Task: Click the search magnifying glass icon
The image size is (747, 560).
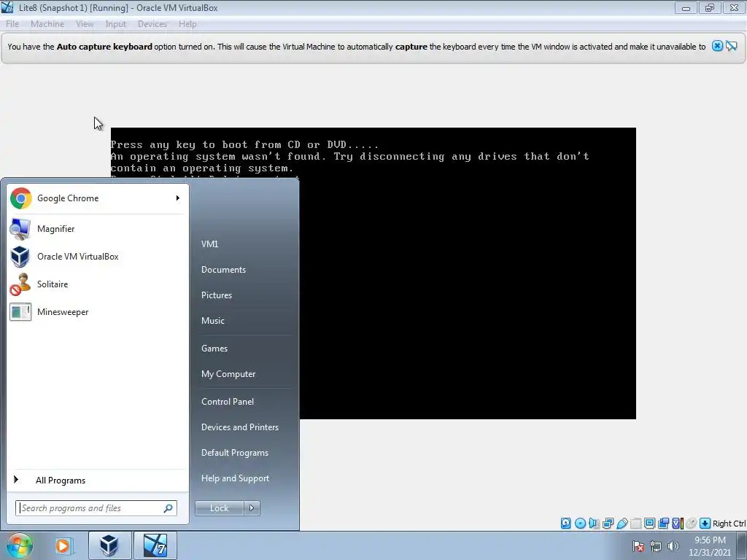Action: (169, 508)
